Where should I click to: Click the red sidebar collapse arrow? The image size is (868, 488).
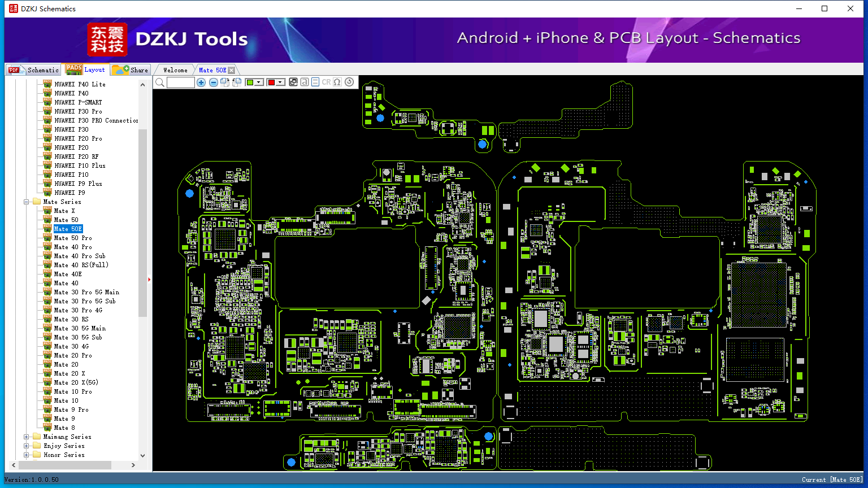pos(149,279)
